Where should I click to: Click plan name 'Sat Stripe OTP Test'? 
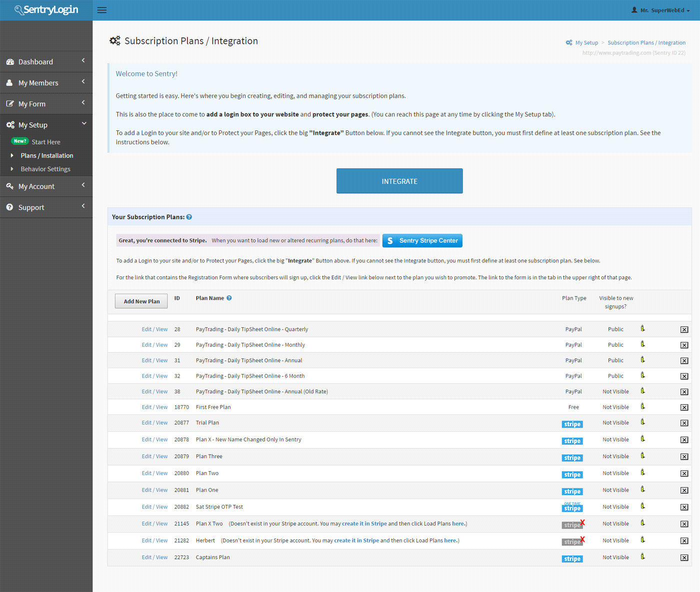click(219, 507)
